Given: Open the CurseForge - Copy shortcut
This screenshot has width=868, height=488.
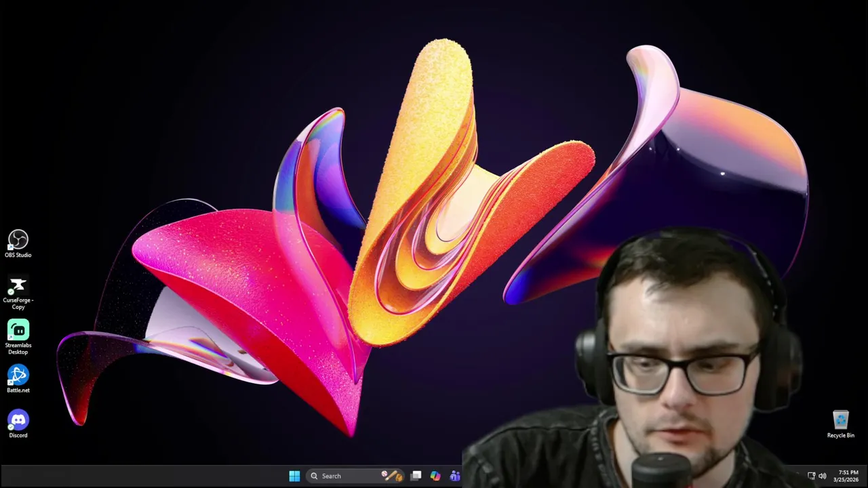Looking at the screenshot, I should pos(18,292).
